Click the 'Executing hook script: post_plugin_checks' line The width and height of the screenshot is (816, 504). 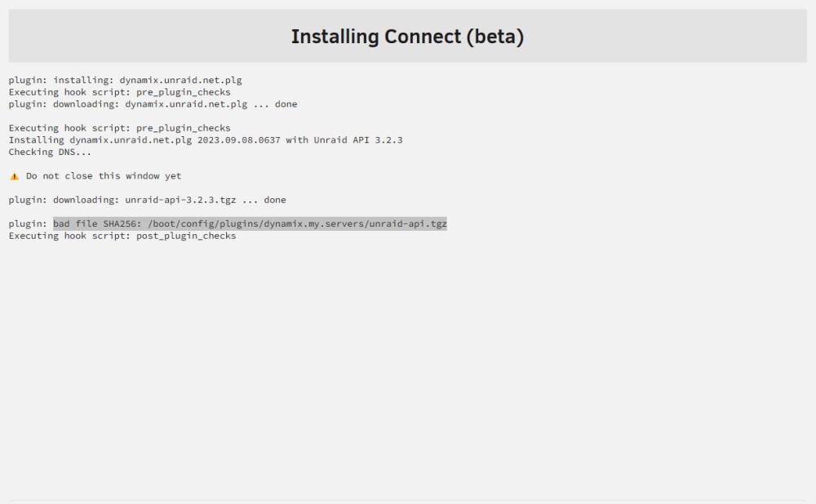[122, 236]
